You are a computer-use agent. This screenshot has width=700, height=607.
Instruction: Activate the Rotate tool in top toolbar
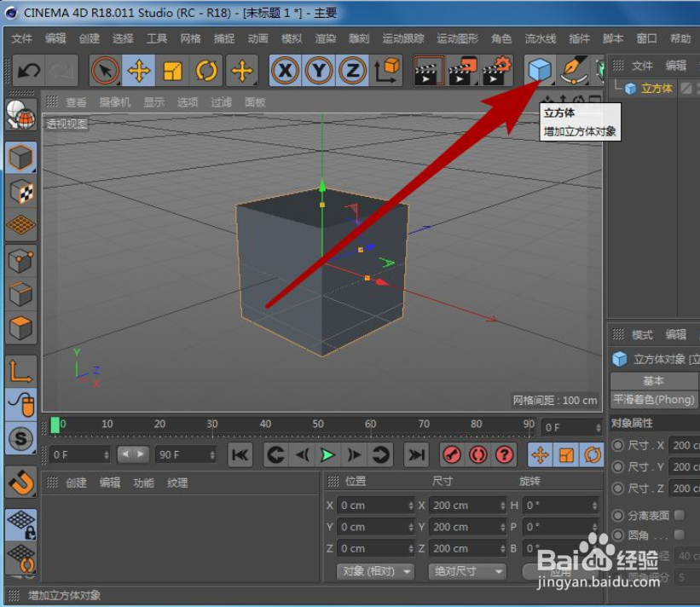tap(205, 70)
